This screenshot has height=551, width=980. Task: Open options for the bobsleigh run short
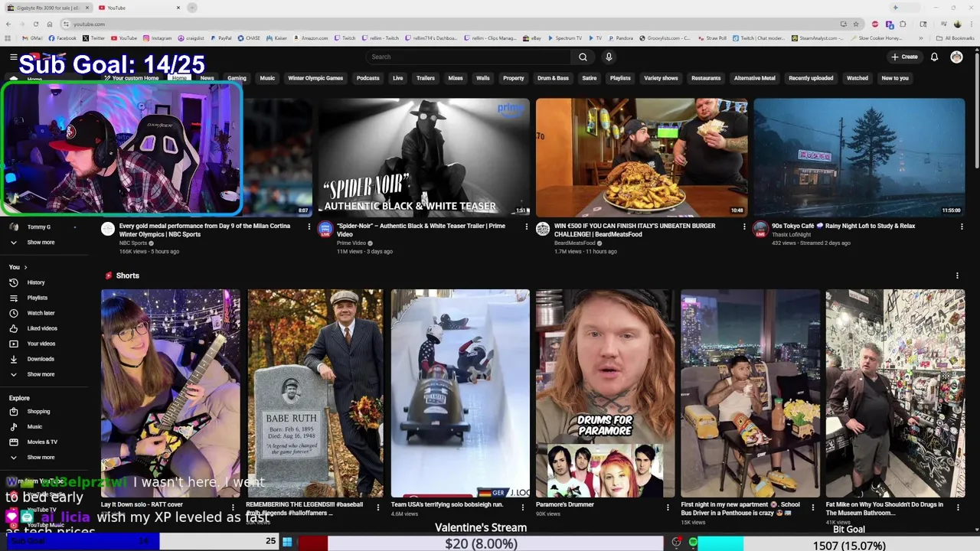click(523, 507)
